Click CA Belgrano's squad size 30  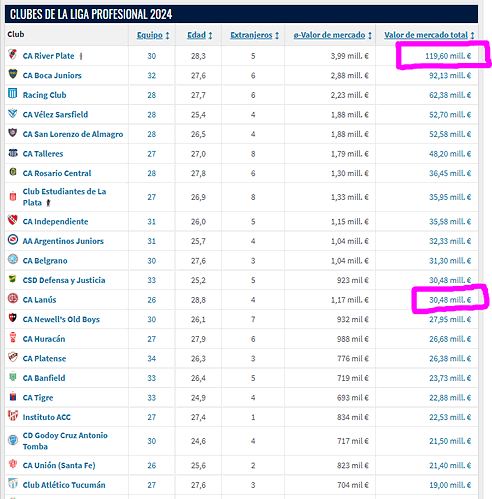(x=152, y=261)
